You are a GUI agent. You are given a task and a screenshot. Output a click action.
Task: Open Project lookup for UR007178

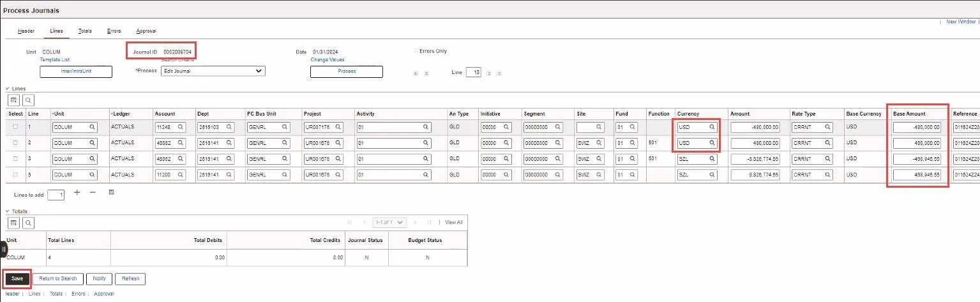pos(338,127)
